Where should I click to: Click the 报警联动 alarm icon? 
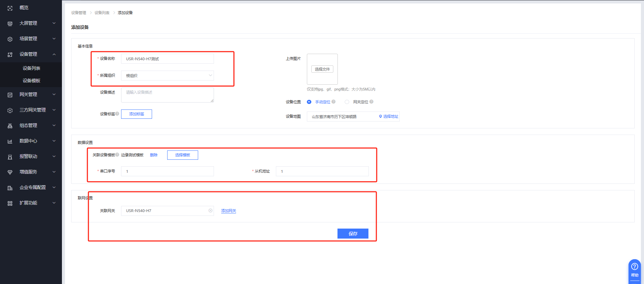point(10,157)
